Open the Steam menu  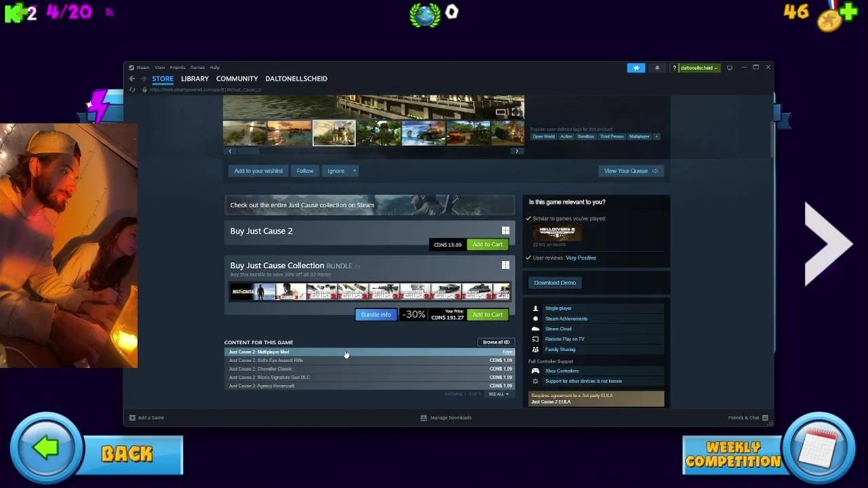[142, 68]
